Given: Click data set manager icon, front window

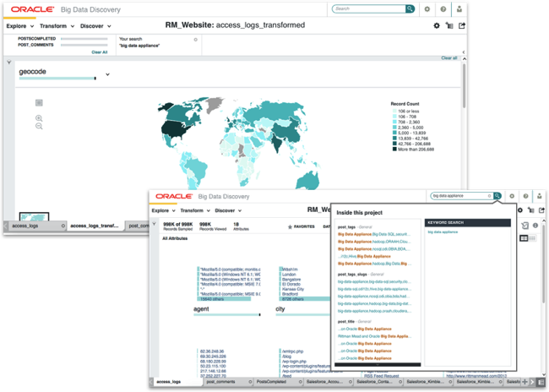Looking at the screenshot, I should [531, 210].
